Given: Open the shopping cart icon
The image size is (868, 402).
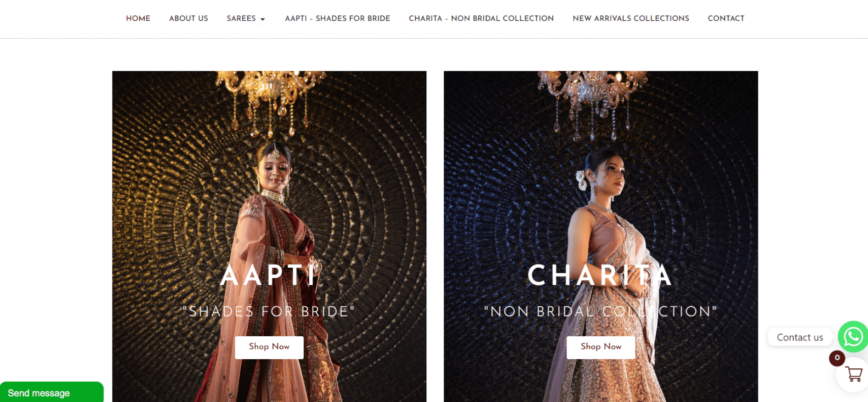Looking at the screenshot, I should pyautogui.click(x=854, y=374).
